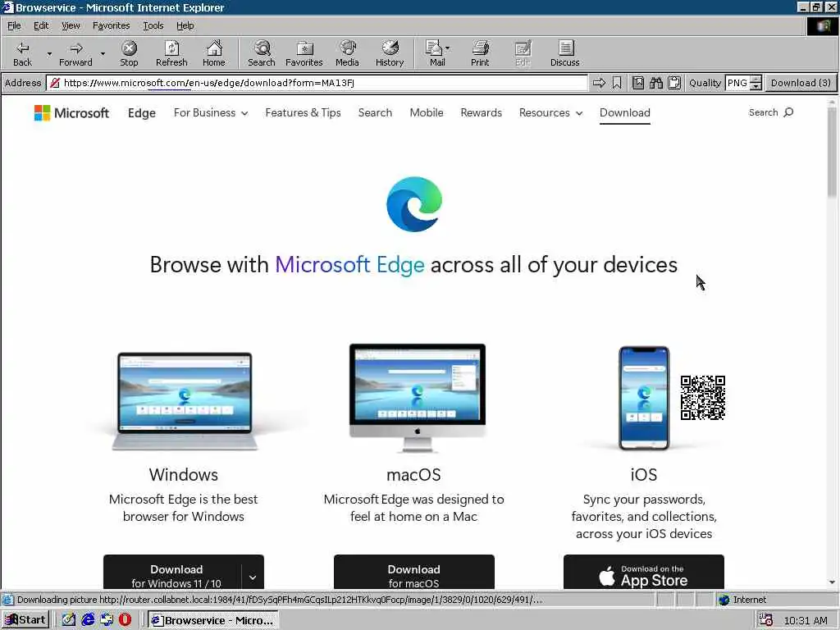Print the current page
840x630 pixels.
[x=480, y=53]
